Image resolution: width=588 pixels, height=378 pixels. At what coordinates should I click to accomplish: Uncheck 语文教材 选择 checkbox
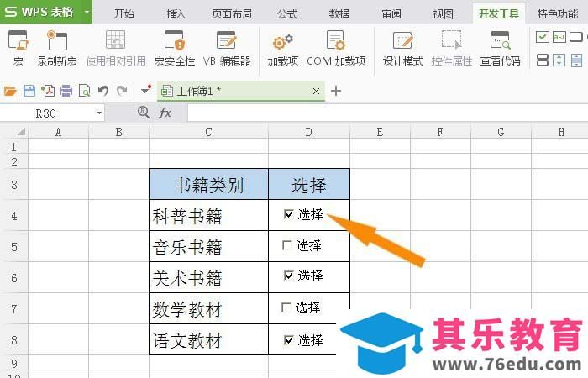(x=288, y=340)
